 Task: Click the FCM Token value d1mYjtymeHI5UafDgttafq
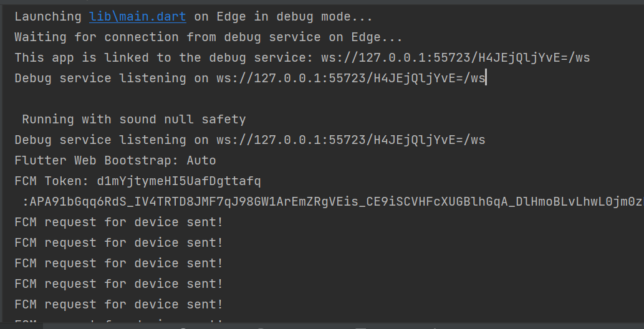[179, 181]
